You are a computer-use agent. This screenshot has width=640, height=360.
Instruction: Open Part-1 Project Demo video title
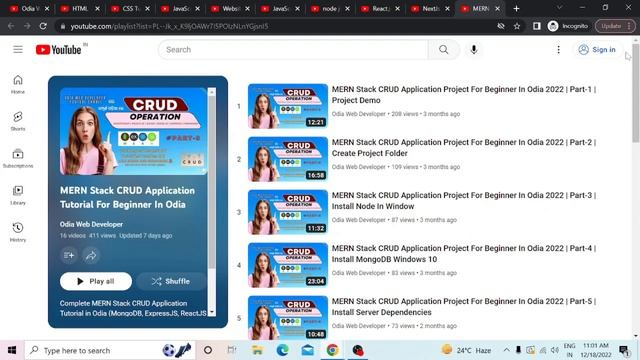coord(464,95)
